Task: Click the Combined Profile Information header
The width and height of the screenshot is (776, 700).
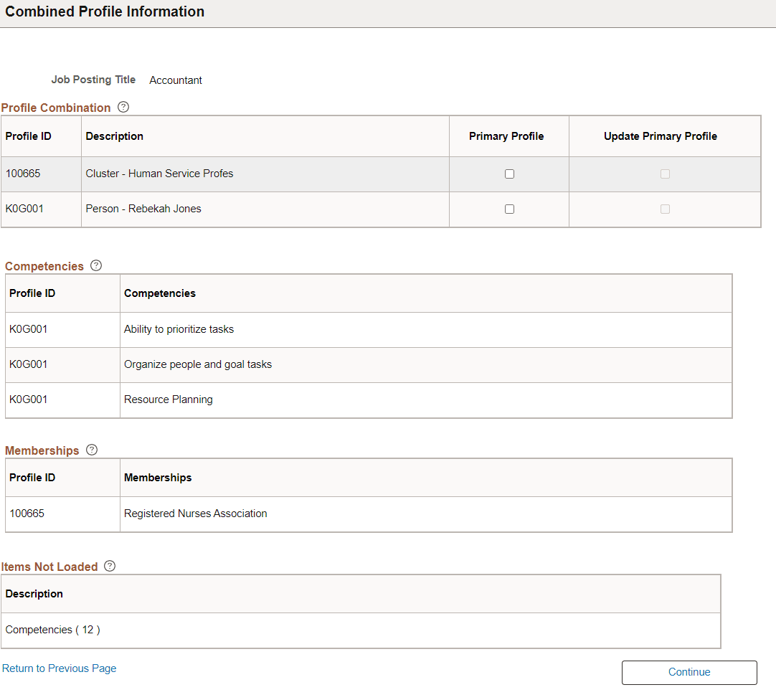Action: pyautogui.click(x=104, y=11)
